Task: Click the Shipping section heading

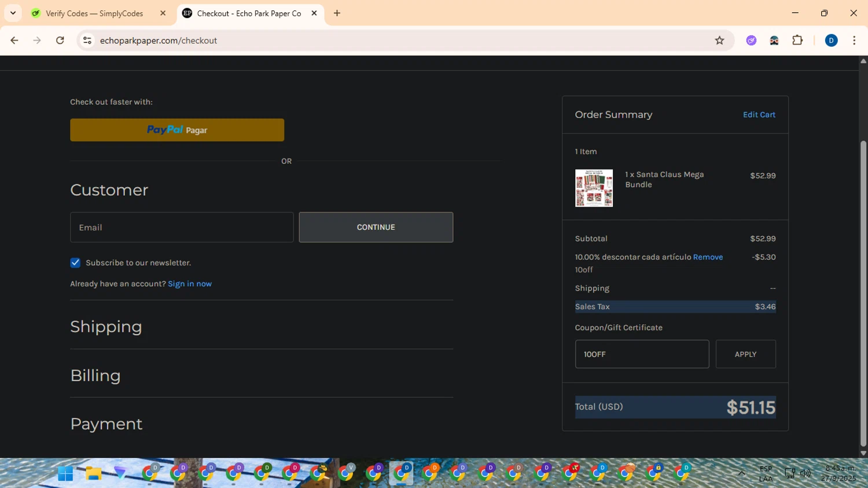Action: (x=106, y=326)
